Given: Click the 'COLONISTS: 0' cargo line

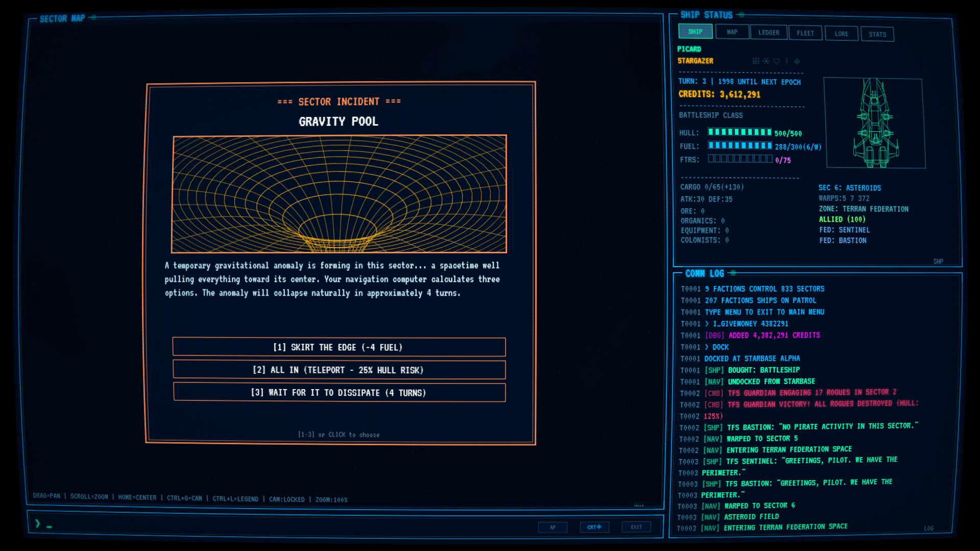Looking at the screenshot, I should tap(704, 240).
